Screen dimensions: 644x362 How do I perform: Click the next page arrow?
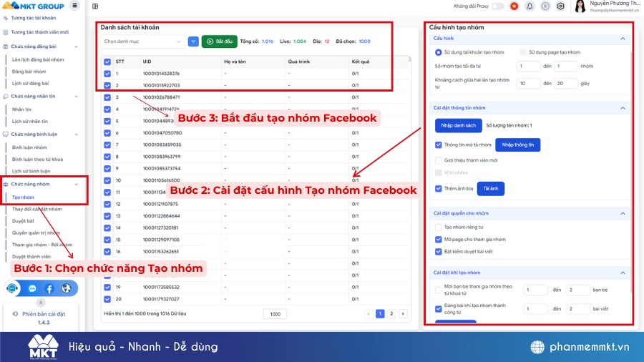pos(403,314)
